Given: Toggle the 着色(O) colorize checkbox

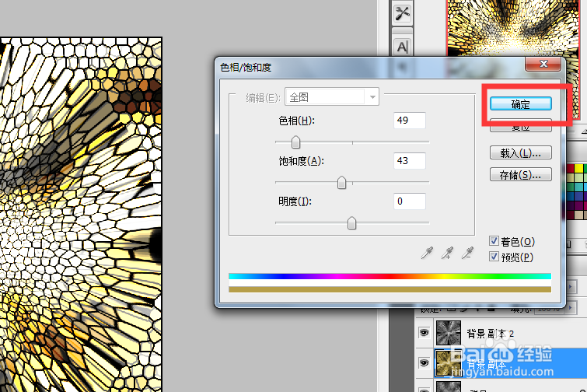Looking at the screenshot, I should tap(494, 241).
